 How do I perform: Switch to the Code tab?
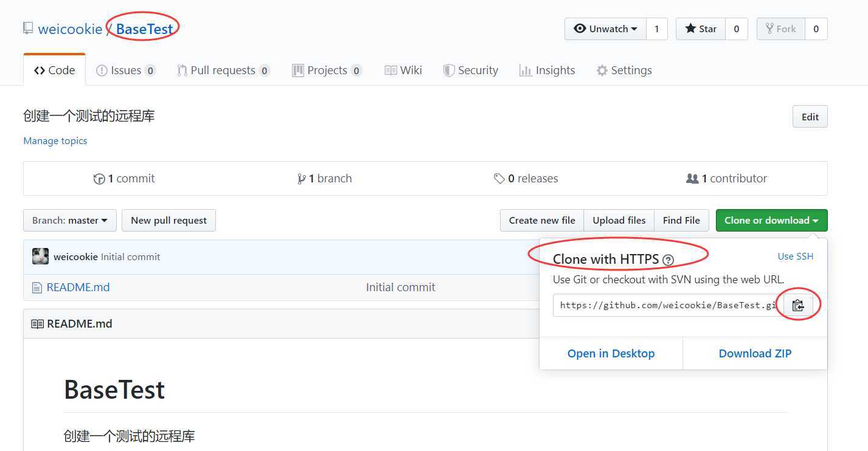point(55,70)
